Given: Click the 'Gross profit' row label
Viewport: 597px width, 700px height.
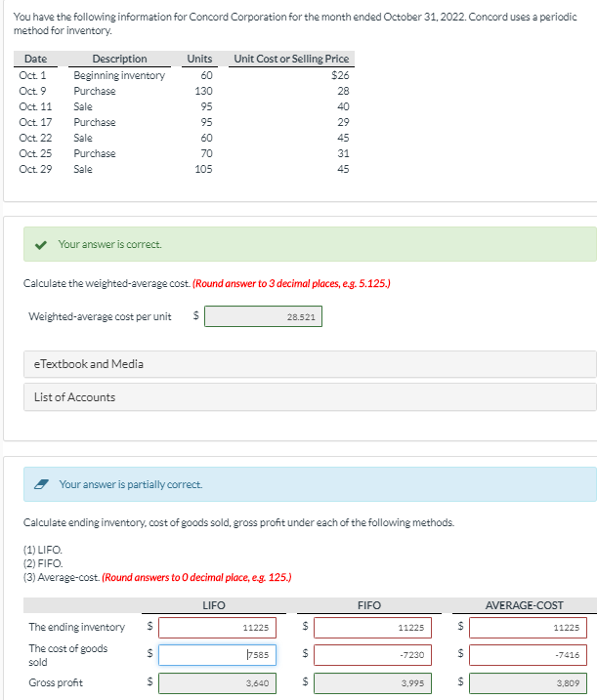Looking at the screenshot, I should 56,682.
